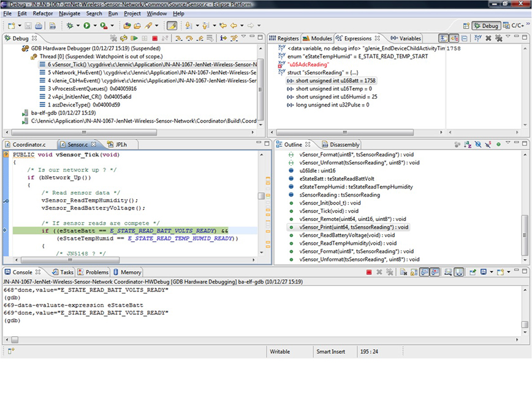
Task: Click the Debug view horizontal scrollbar thumb
Action: [84, 132]
